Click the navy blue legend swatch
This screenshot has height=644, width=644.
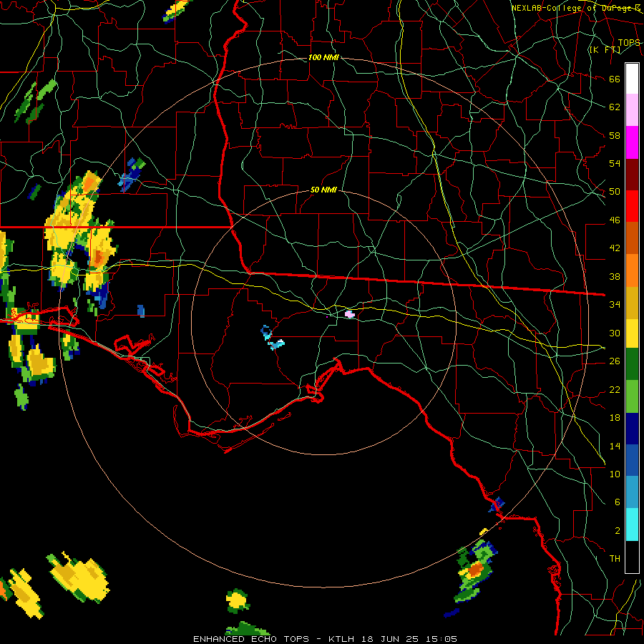pos(632,429)
